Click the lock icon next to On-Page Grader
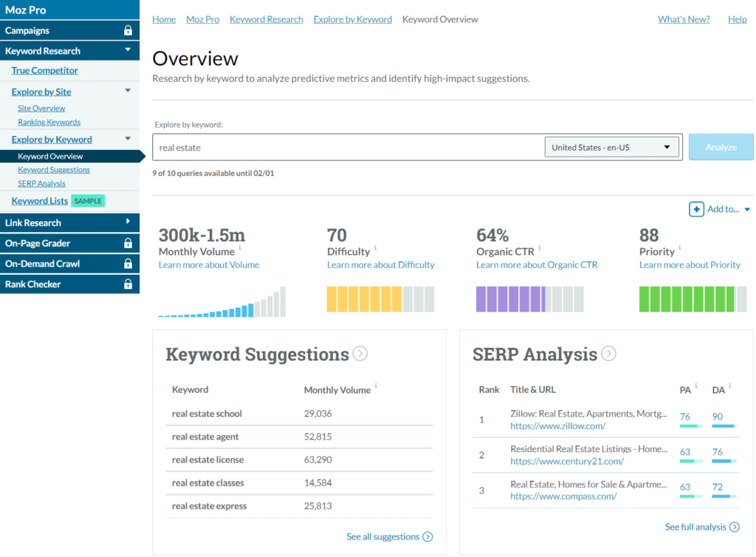756x557 pixels. (x=128, y=243)
